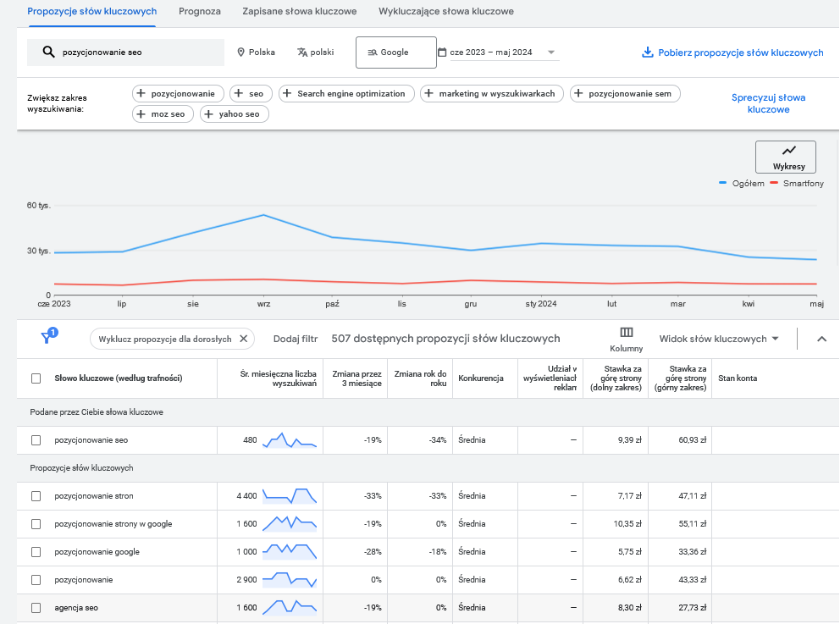Viewport: 840px width, 624px height.
Task: Click '4 400' searches for pozycjonowanie stron
Action: coord(246,496)
